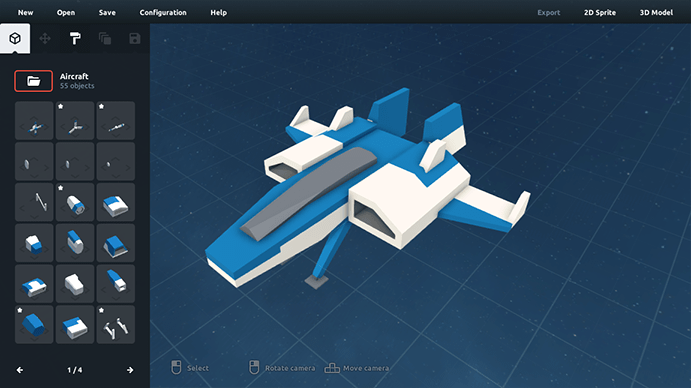Viewport: 691px width, 388px height.
Task: Select the cube Blocks tab
Action: tap(15, 39)
